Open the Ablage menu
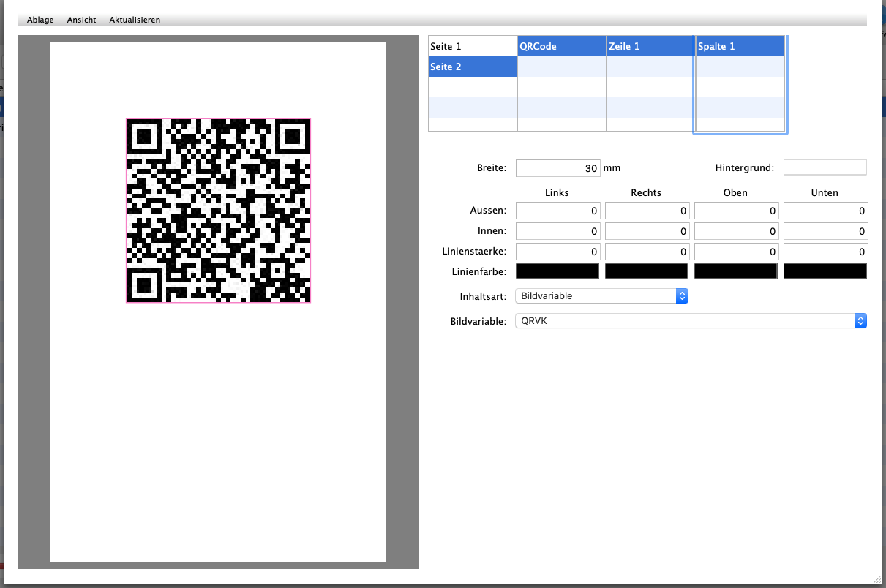Image resolution: width=886 pixels, height=588 pixels. tap(40, 20)
